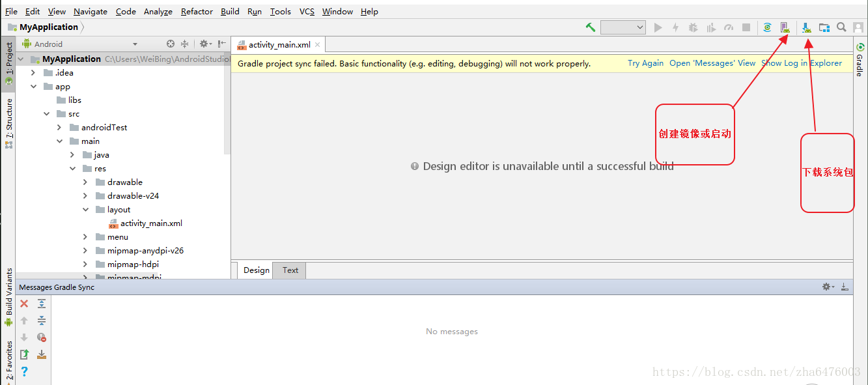Click the Try Again link
Screen dimensions: 868x385
coord(645,63)
